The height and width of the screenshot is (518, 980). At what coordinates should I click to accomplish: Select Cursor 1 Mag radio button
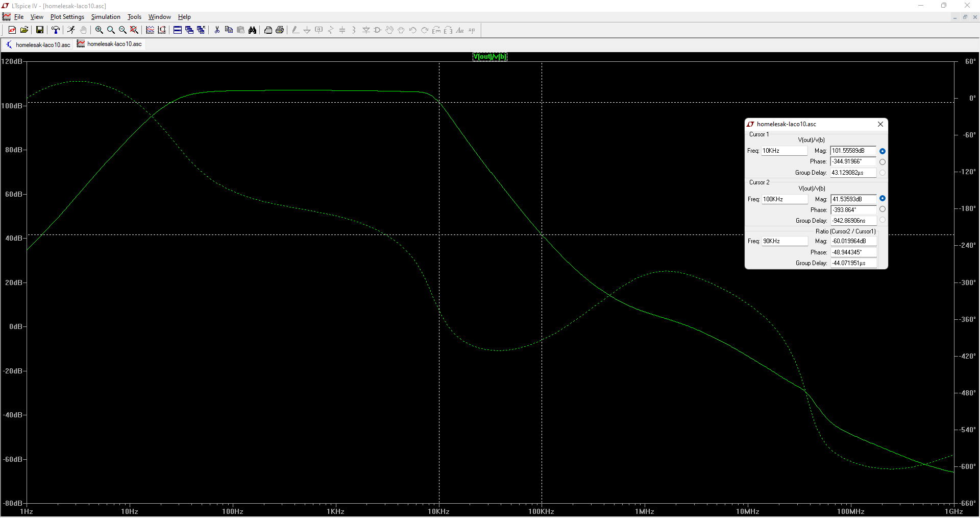(x=883, y=151)
